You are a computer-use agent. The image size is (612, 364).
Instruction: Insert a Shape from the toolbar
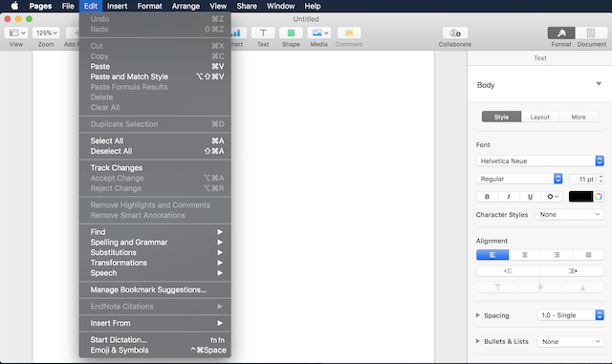pos(291,32)
